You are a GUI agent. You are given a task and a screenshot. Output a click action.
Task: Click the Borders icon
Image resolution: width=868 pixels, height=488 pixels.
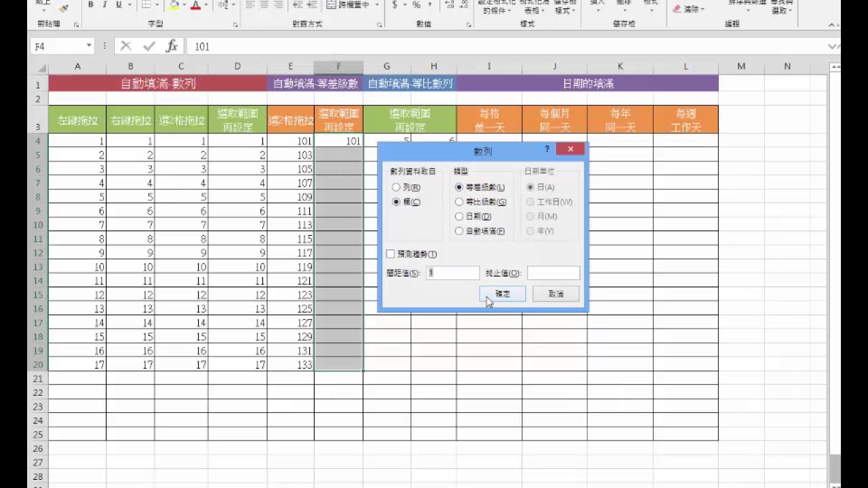(146, 5)
